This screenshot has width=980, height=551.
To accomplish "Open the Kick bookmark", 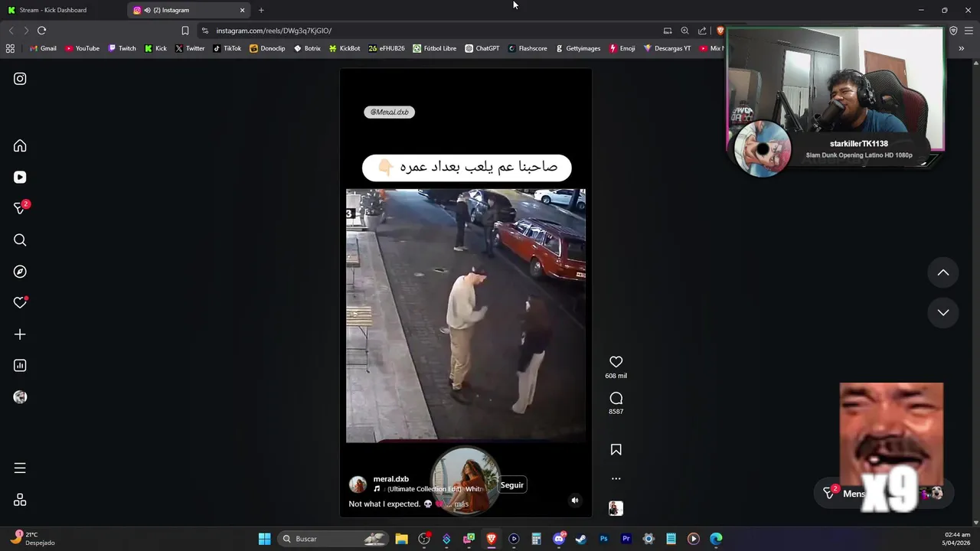I will (155, 48).
